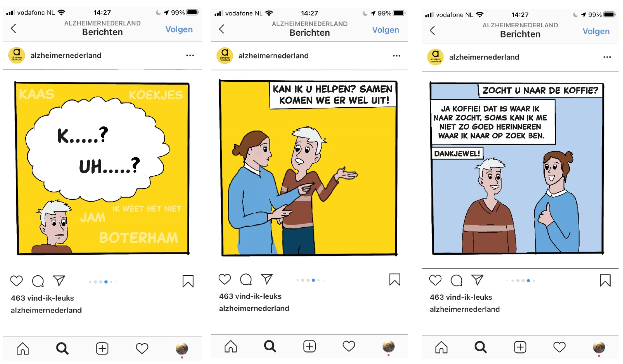Open the left post's three-dot options menu
Image resolution: width=623 pixels, height=364 pixels.
[190, 55]
